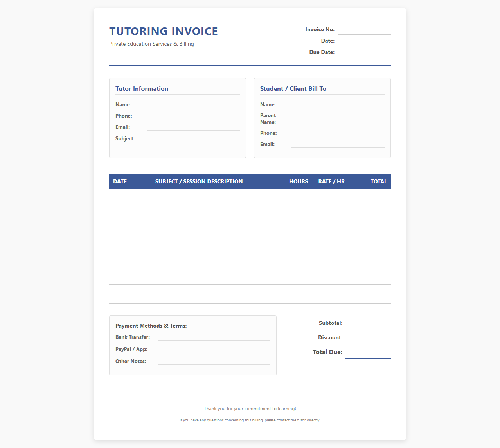500x448 pixels.
Task: Click the Invoice No label
Action: (320, 29)
